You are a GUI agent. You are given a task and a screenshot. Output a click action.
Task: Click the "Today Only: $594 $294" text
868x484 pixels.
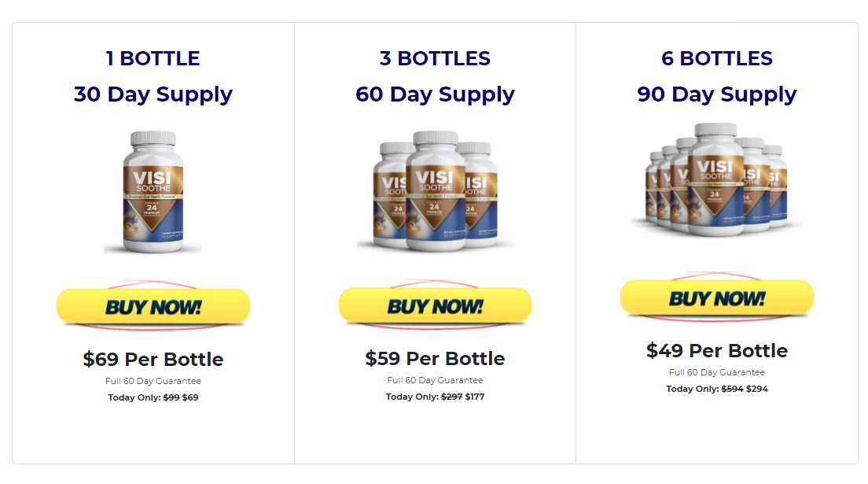(717, 389)
